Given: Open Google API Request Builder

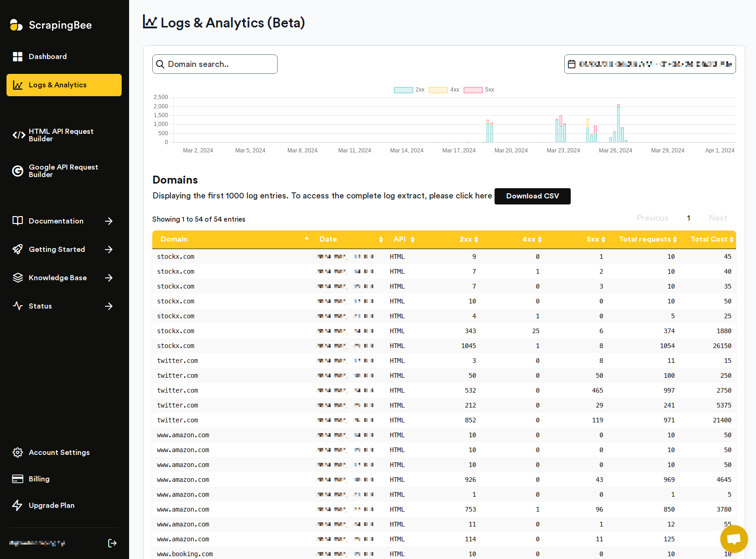Looking at the screenshot, I should click(x=64, y=171).
